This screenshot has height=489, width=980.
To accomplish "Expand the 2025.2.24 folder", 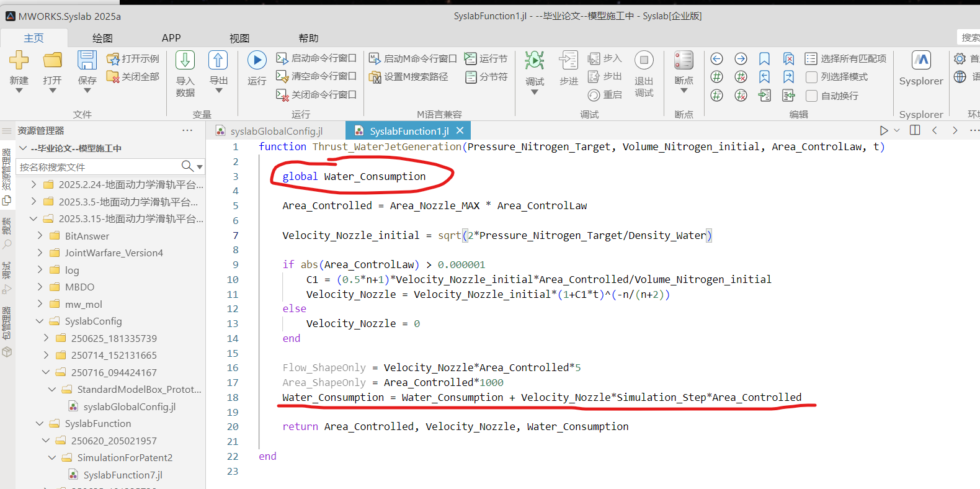I will point(33,184).
